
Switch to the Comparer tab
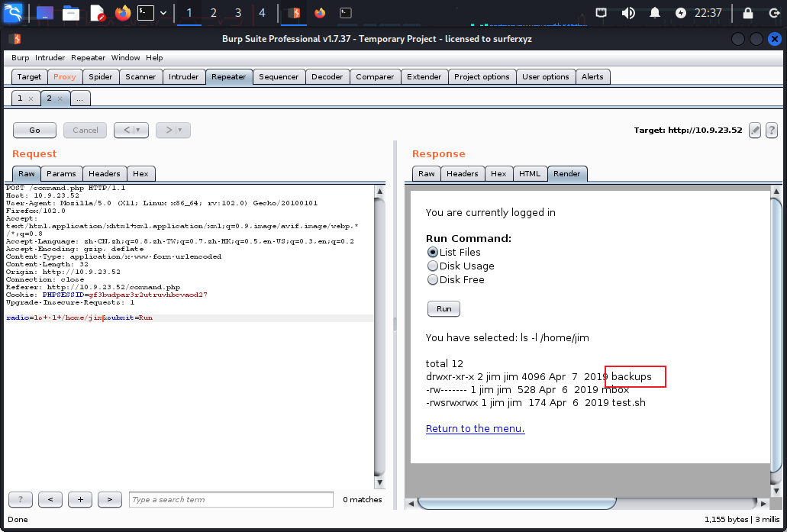[375, 77]
